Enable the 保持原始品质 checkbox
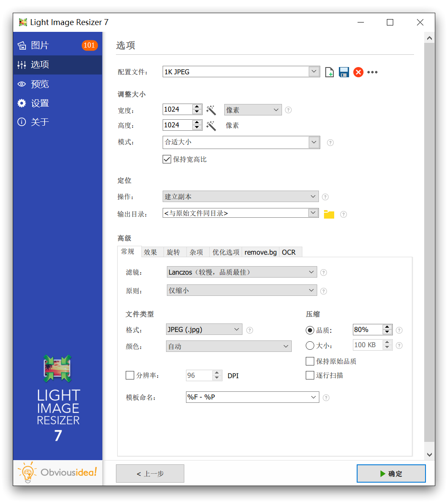This screenshot has width=448, height=503. (310, 361)
